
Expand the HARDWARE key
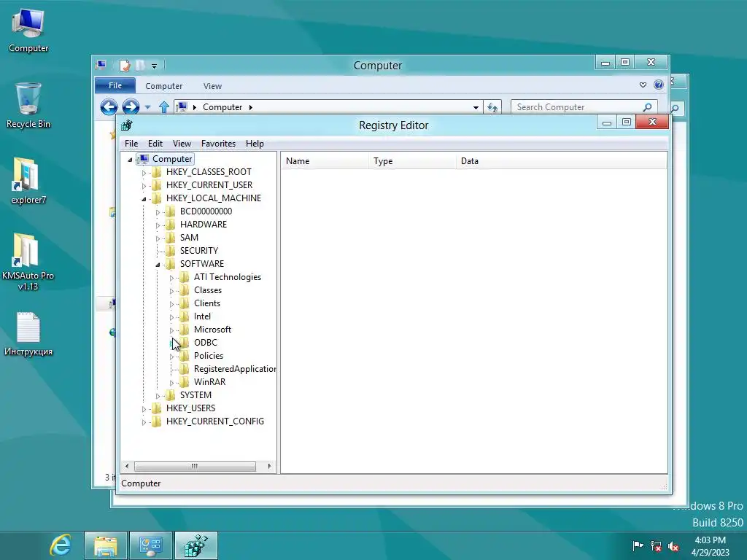[158, 225]
